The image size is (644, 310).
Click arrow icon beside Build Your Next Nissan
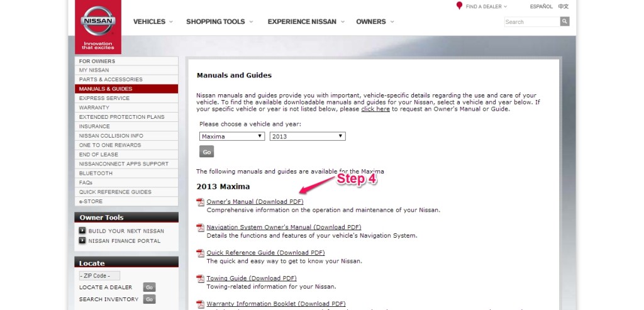(x=82, y=230)
